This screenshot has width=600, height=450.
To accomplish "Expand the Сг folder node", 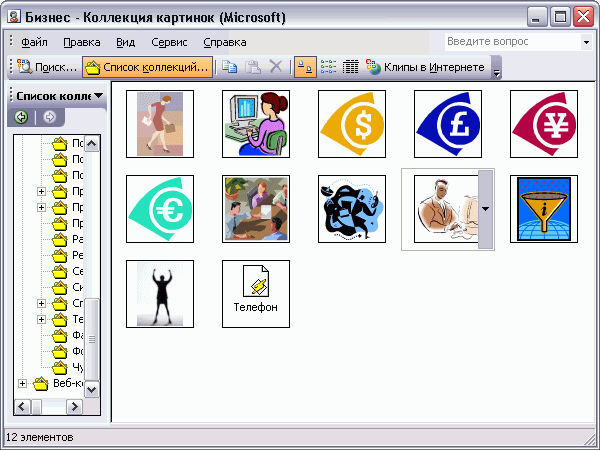I will [41, 303].
